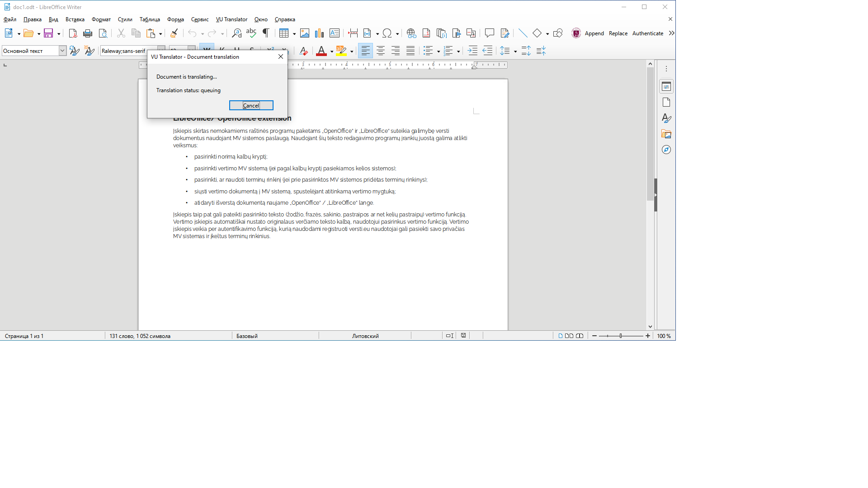
Task: Click the Append button in toolbar
Action: pyautogui.click(x=594, y=33)
